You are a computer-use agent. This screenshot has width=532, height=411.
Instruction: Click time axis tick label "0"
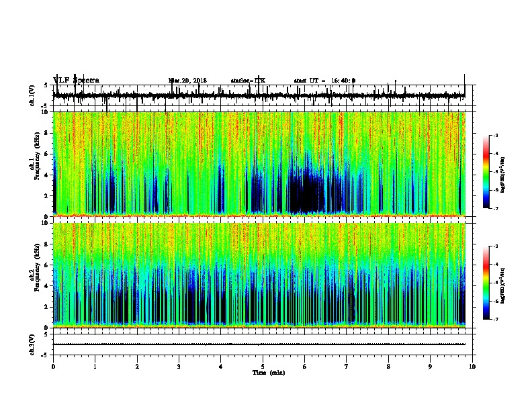pos(53,367)
